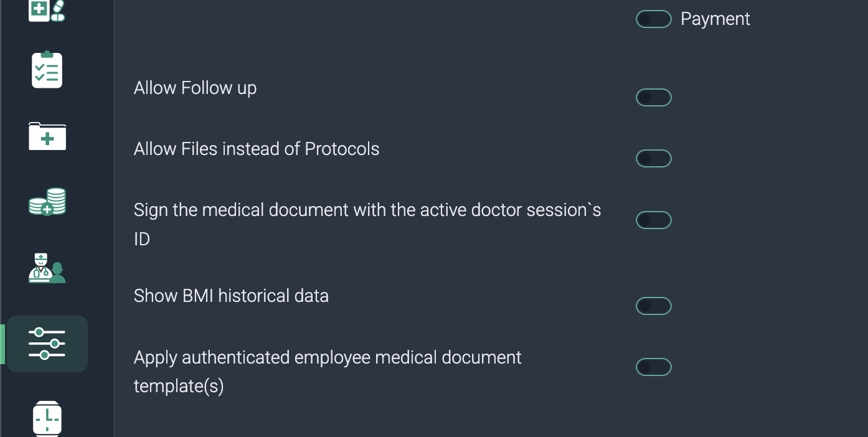
Task: Open the smartwatch icon in sidebar
Action: [47, 418]
